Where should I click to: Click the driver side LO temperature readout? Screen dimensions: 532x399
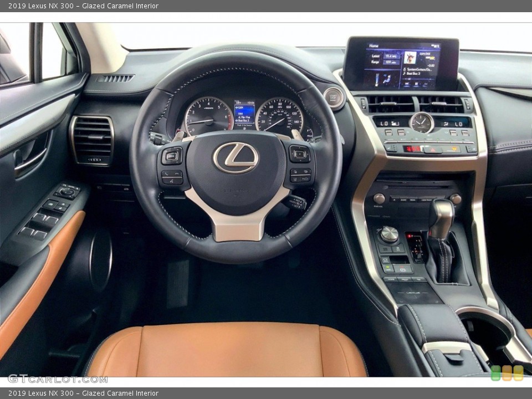[385, 124]
